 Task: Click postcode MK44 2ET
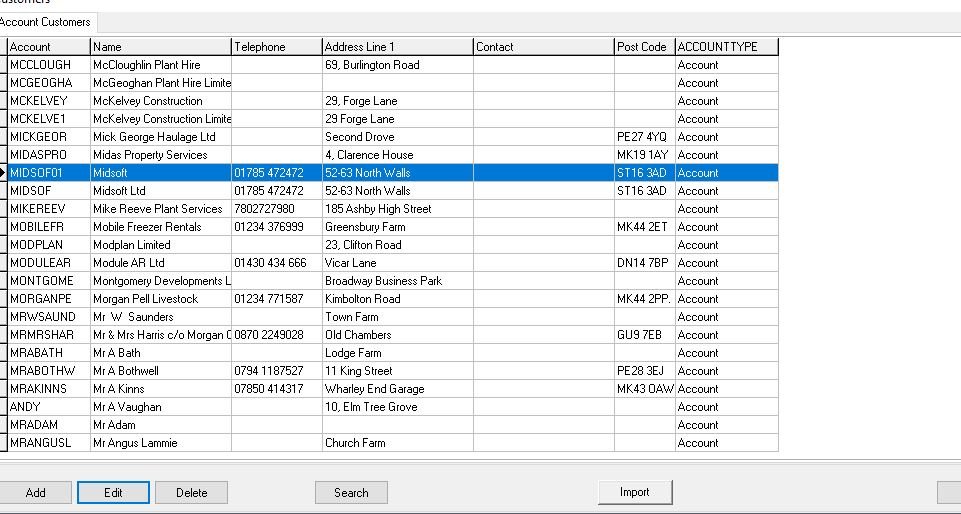pos(645,227)
